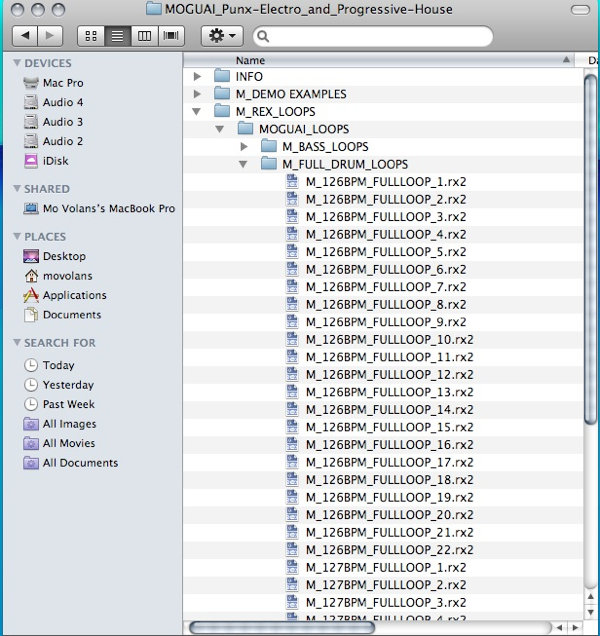Screen dimensions: 600x636
Task: Select the M_REX_LOOPS folder icon
Action: tap(222, 111)
